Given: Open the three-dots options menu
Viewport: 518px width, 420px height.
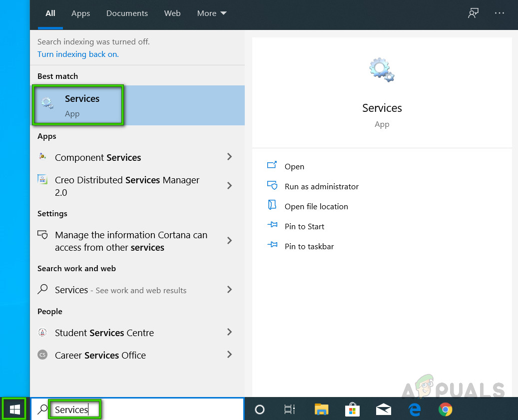Looking at the screenshot, I should pos(499,13).
